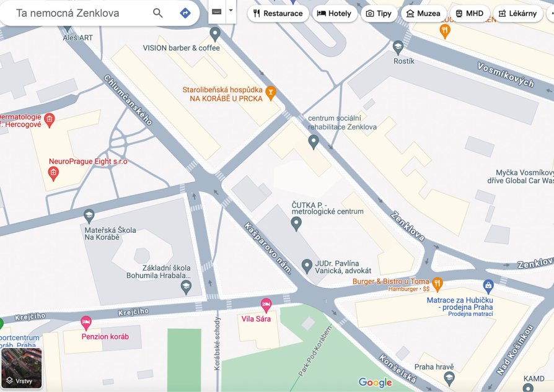Screen dimensions: 554x392
Task: Click the search magnifier icon
Action: (x=157, y=13)
